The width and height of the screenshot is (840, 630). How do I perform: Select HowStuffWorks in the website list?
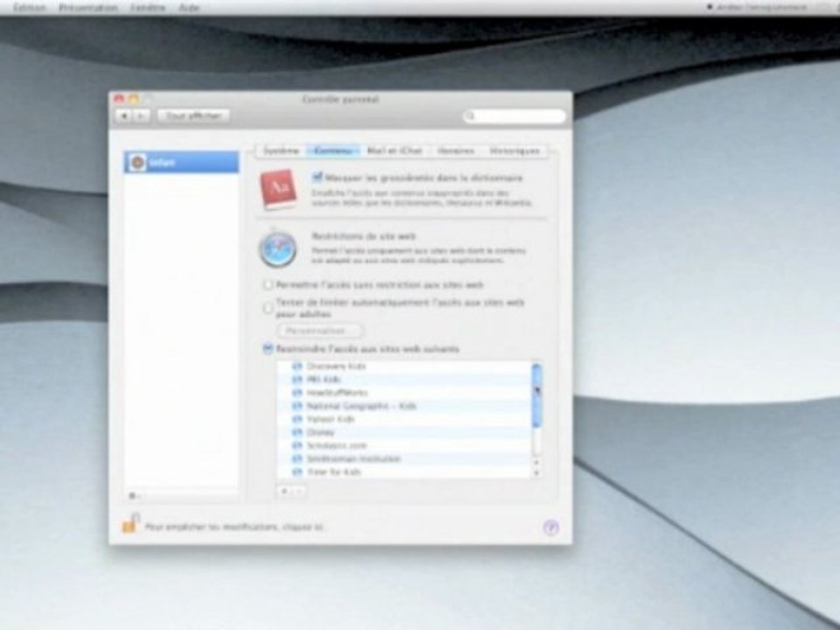pos(404,393)
